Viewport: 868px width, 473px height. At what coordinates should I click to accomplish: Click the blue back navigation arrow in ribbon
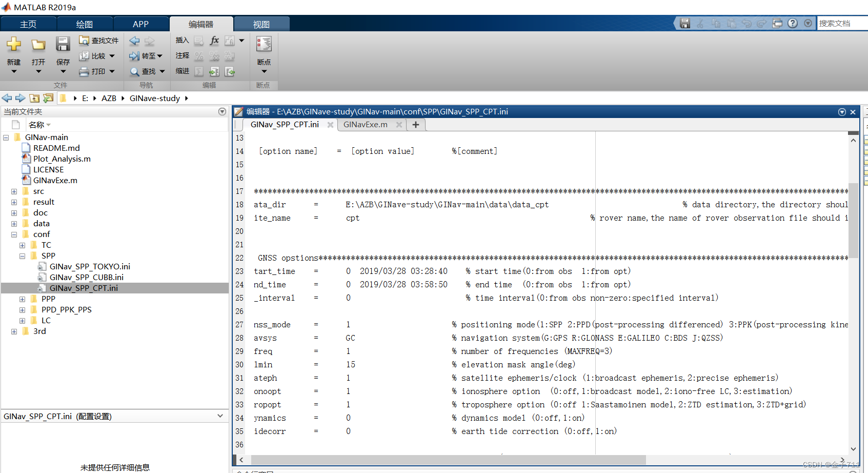click(134, 41)
